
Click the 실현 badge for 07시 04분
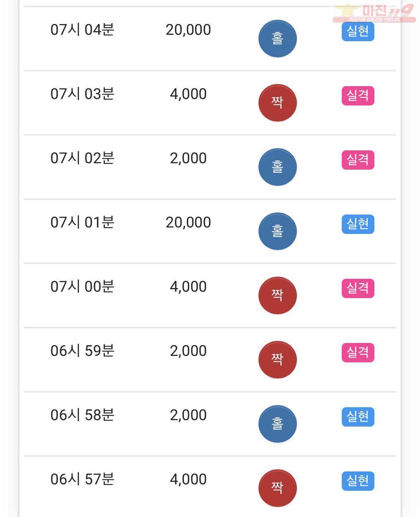click(358, 32)
